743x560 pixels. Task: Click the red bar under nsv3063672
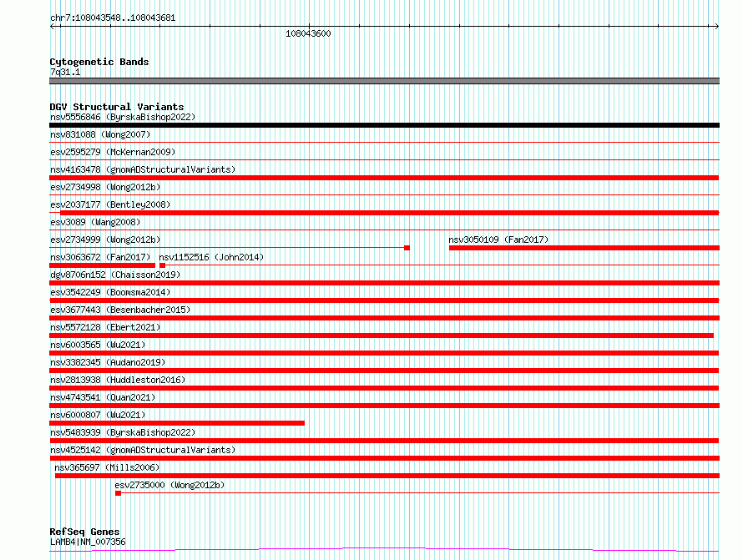(103, 265)
